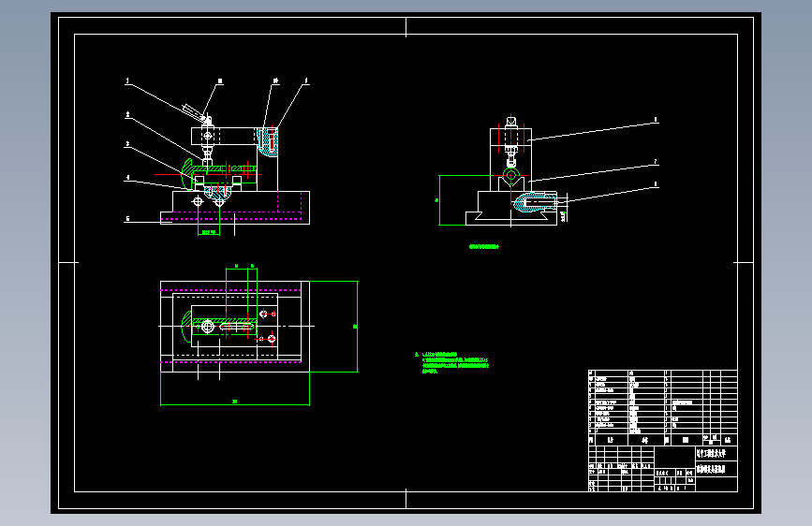Pick the green overall width dimension beside the top view
Image resolution: width=812 pixels, height=526 pixels.
click(x=356, y=326)
